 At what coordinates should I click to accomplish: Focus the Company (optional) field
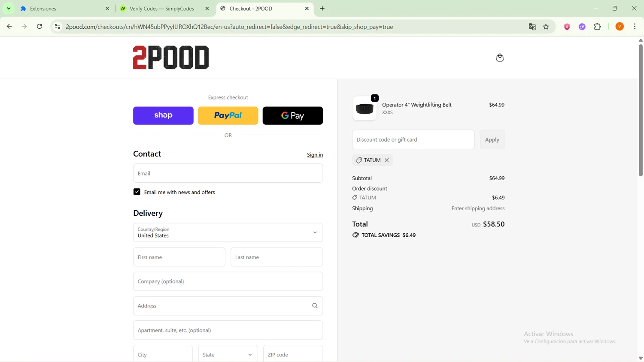pos(228,281)
